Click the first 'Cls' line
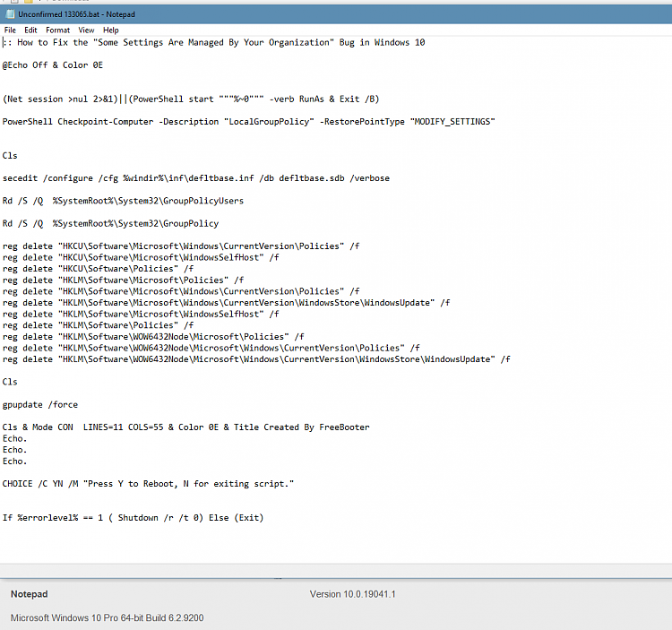 [x=10, y=156]
